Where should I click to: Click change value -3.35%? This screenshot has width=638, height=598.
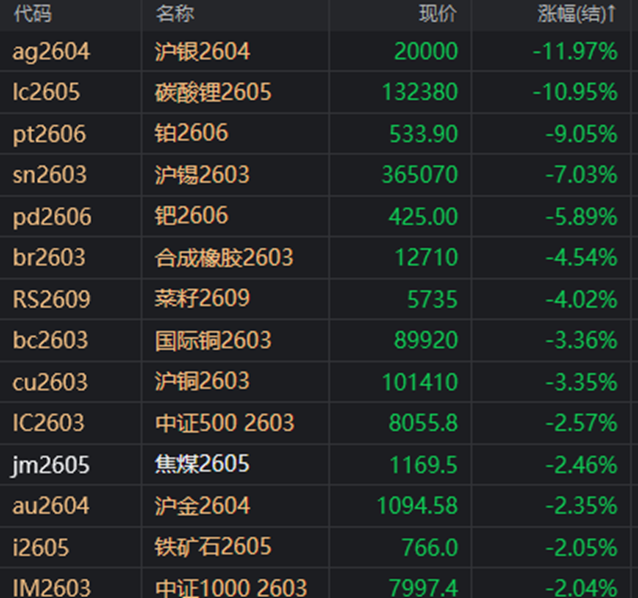pyautogui.click(x=581, y=382)
